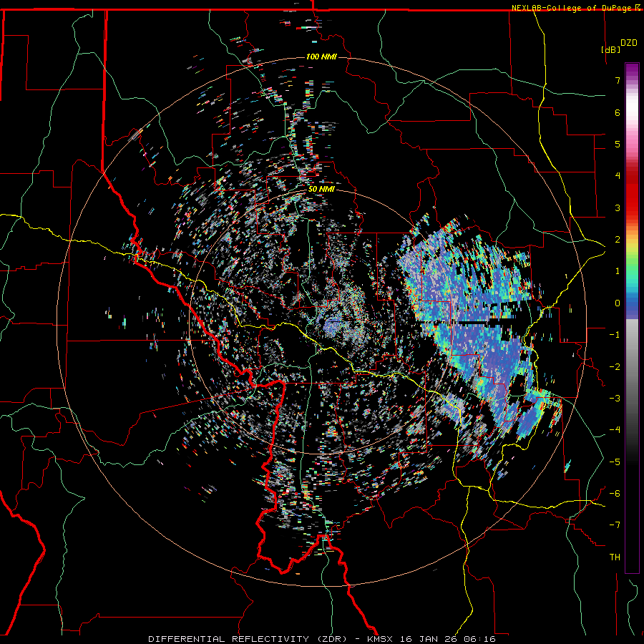Click the [dB] unit label
Screen dimensions: 644x644
611,50
